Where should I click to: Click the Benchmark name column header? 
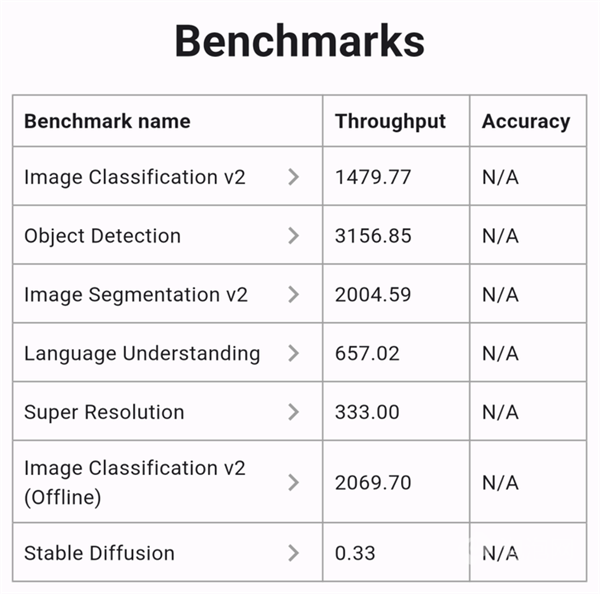(107, 122)
